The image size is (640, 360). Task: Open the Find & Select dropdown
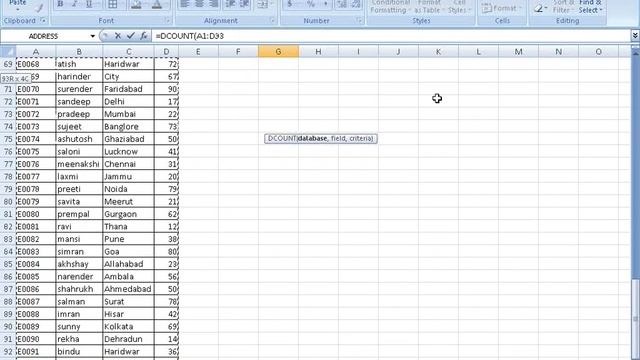(x=590, y=7)
